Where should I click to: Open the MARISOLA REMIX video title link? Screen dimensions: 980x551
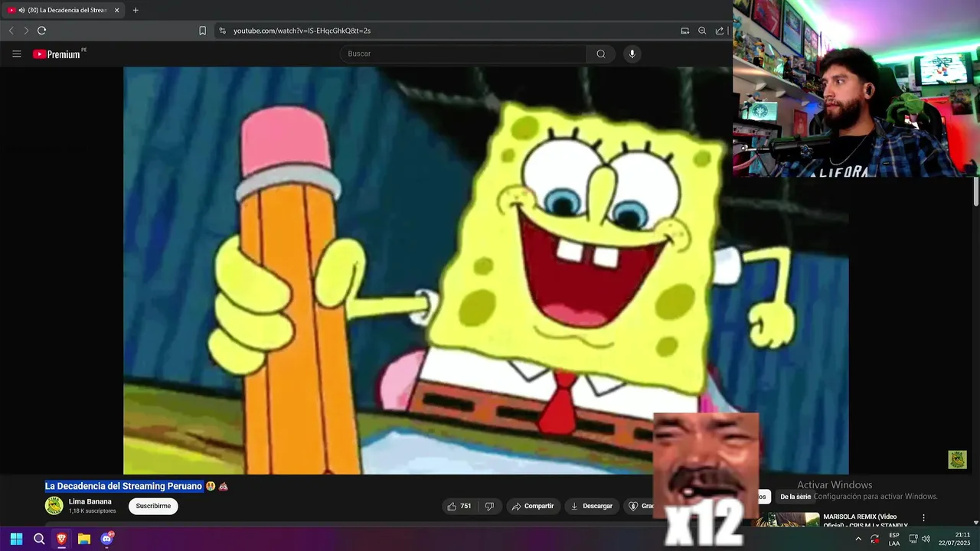coord(865,520)
